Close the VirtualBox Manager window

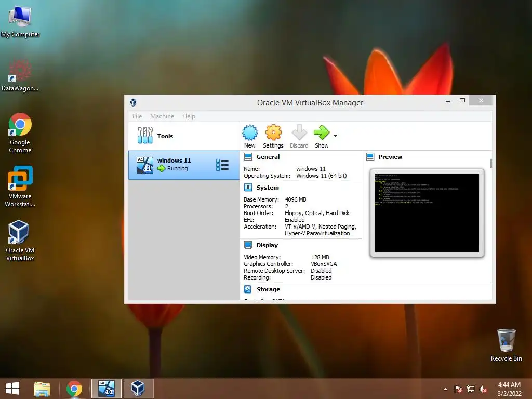(481, 100)
